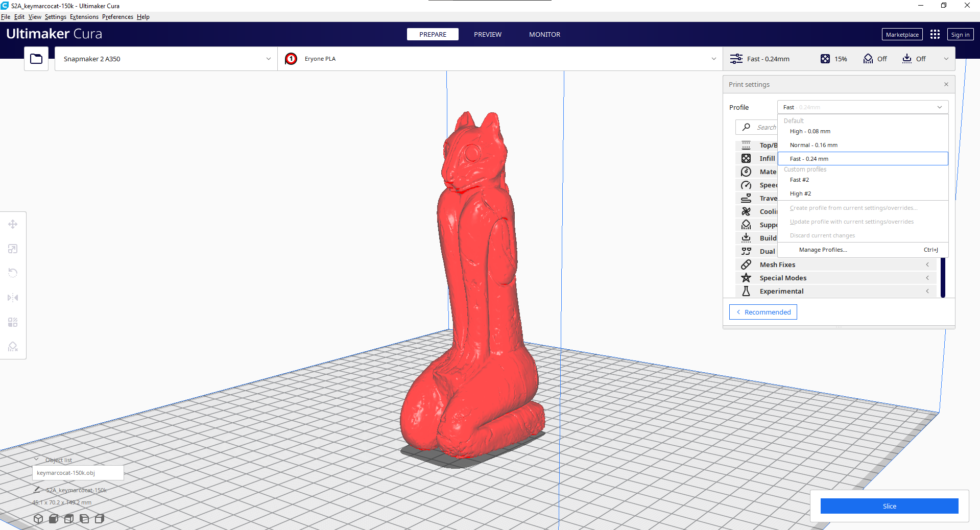Click the build plate adhesion icon in header
980x530 pixels.
(x=907, y=59)
